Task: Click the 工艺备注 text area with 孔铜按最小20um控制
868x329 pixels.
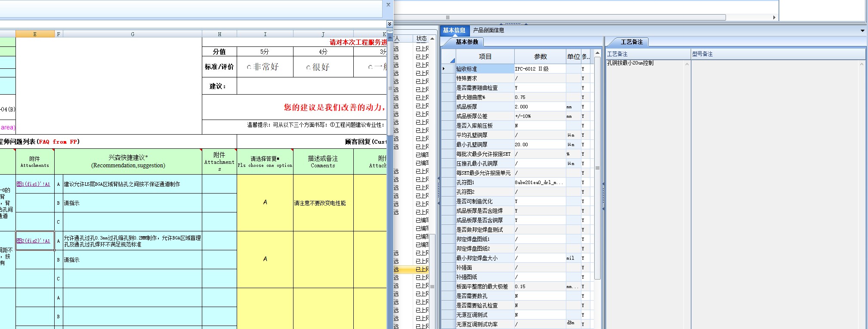Action: 645,194
